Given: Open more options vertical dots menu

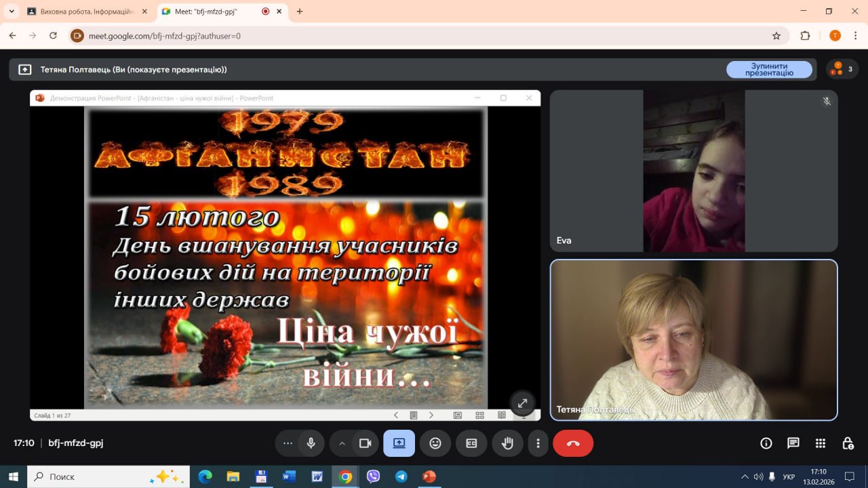Looking at the screenshot, I should (x=538, y=443).
